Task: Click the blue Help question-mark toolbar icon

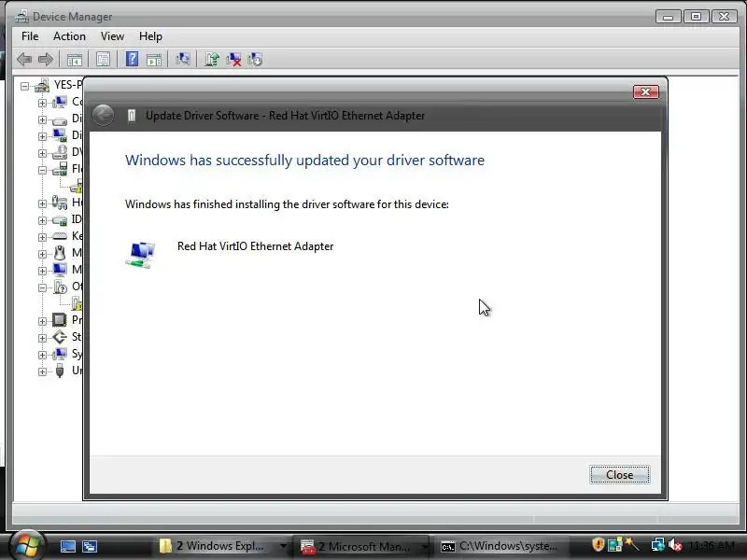Action: pos(132,59)
